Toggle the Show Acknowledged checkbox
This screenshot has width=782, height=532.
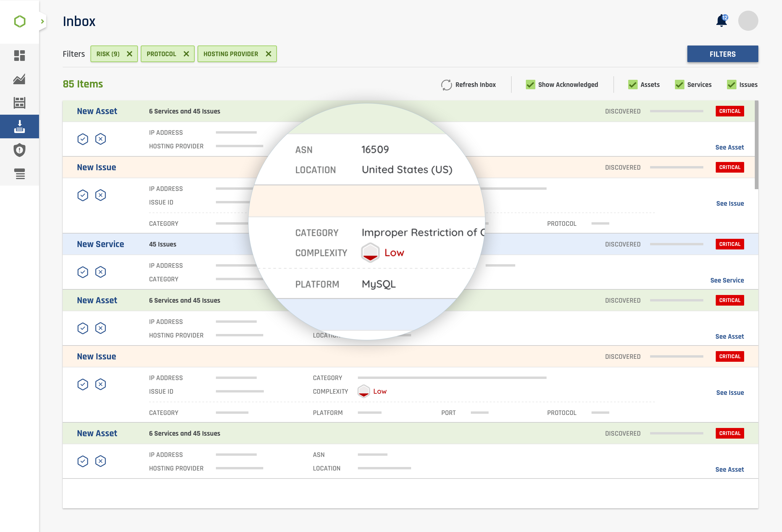pyautogui.click(x=530, y=85)
